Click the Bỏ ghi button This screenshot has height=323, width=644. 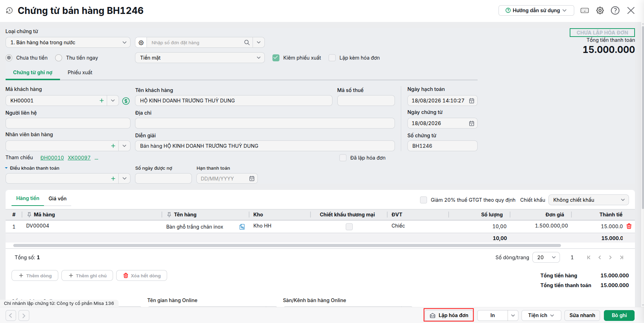pyautogui.click(x=619, y=316)
